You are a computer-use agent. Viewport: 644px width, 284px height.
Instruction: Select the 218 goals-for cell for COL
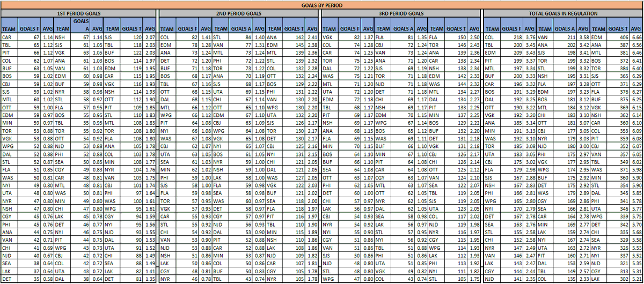(x=512, y=38)
